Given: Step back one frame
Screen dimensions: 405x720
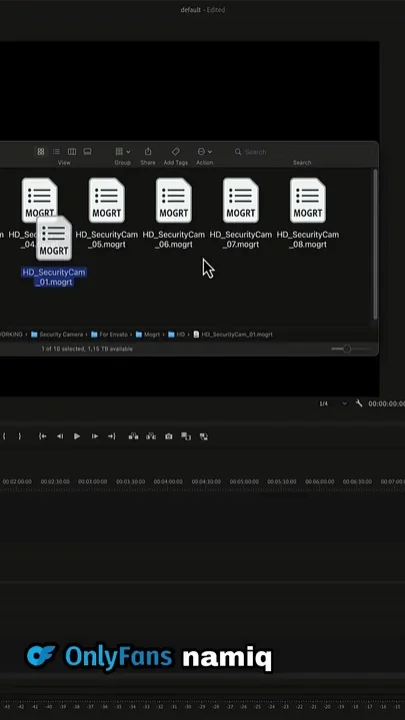Looking at the screenshot, I should [x=60, y=436].
